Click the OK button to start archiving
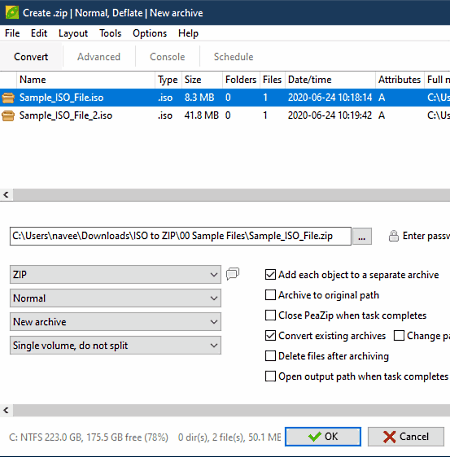 pos(323,437)
